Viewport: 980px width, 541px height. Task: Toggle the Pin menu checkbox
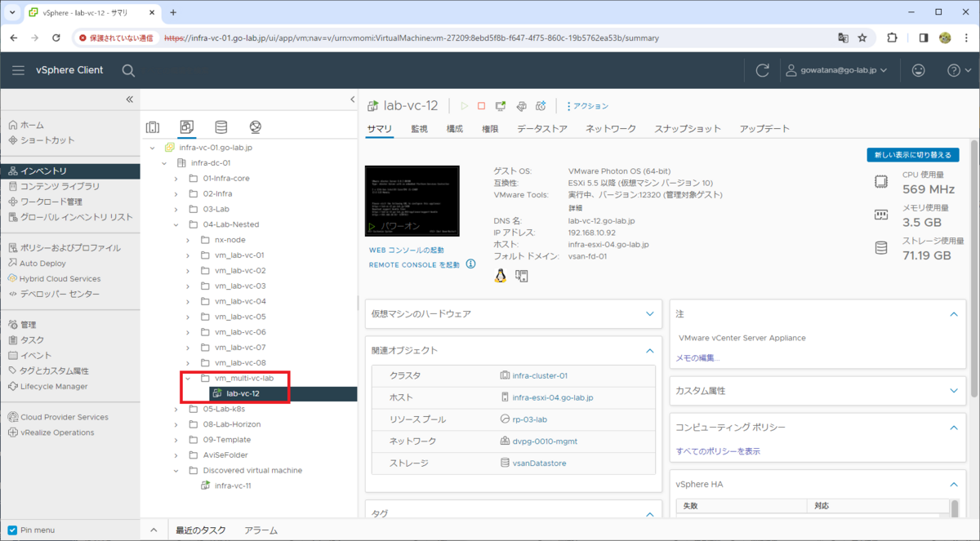(x=12, y=530)
